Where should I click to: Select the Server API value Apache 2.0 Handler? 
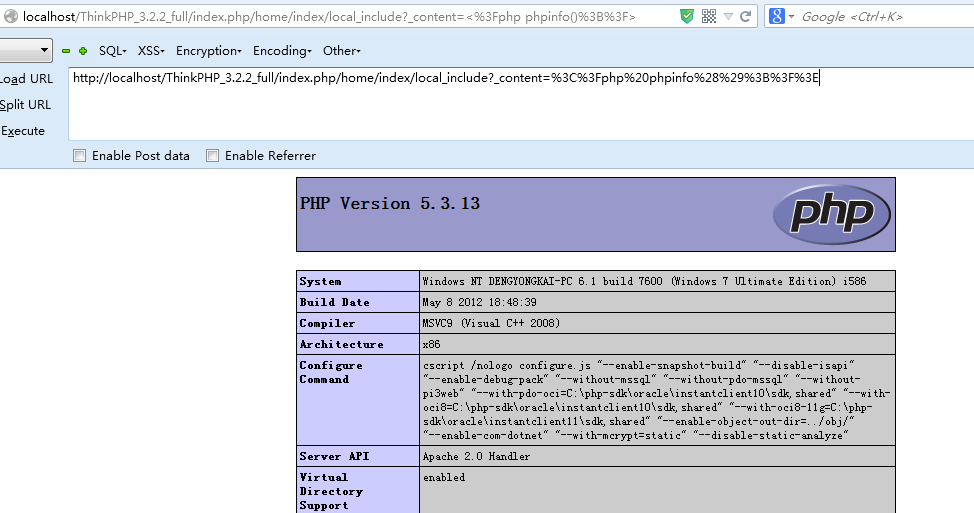pos(476,456)
